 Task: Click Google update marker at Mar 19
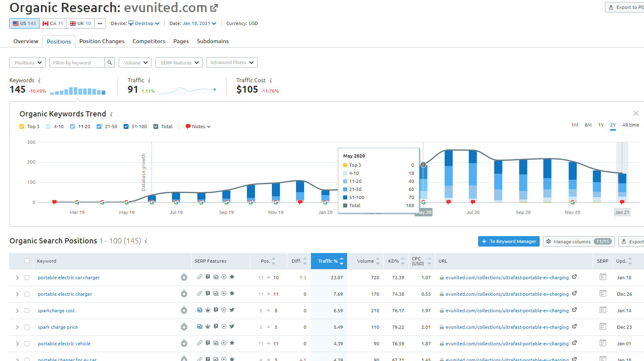pyautogui.click(x=77, y=202)
